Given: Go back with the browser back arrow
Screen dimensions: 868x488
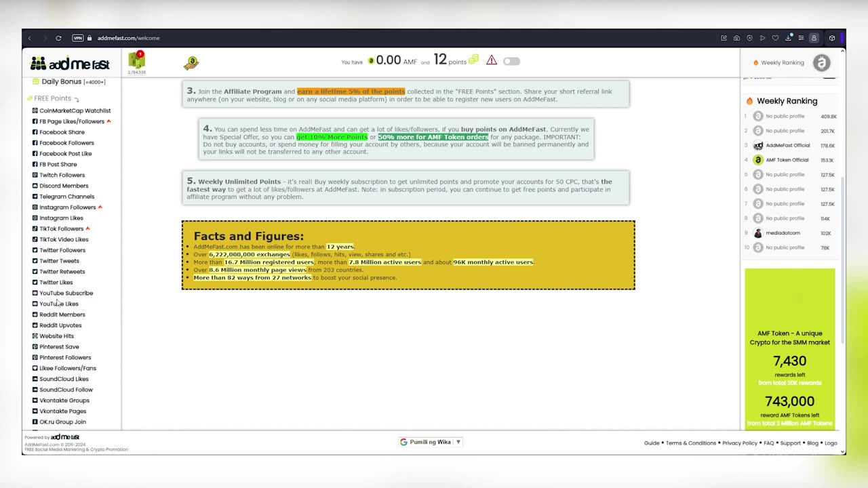Looking at the screenshot, I should [30, 38].
